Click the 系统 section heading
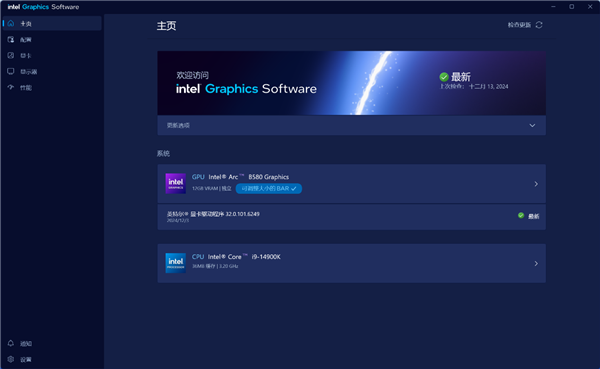 pos(163,153)
